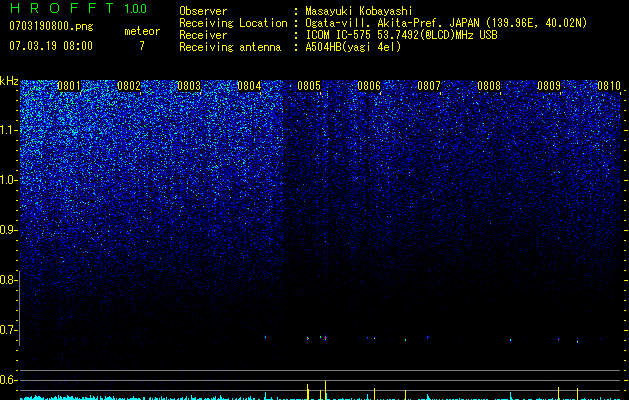Image resolution: width=629 pixels, height=400 pixels.
Task: Click the 0804 time marker
Action: 249,86
